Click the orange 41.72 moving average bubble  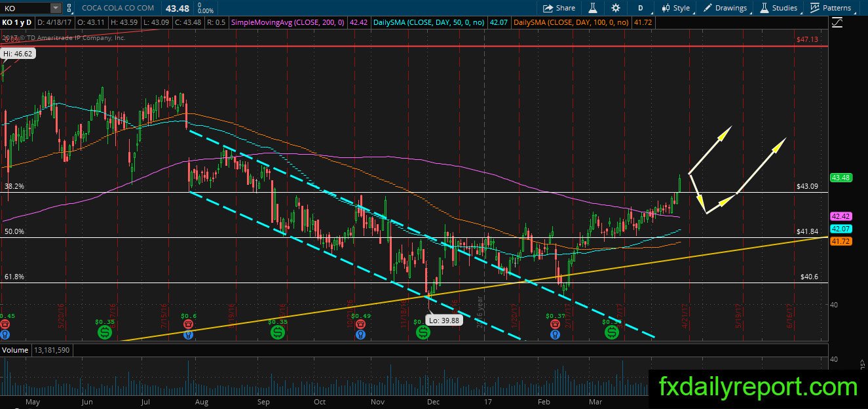[x=840, y=242]
